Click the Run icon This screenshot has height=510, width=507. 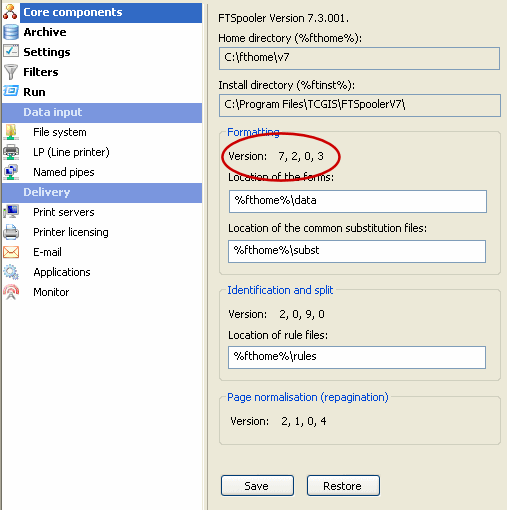tap(11, 91)
